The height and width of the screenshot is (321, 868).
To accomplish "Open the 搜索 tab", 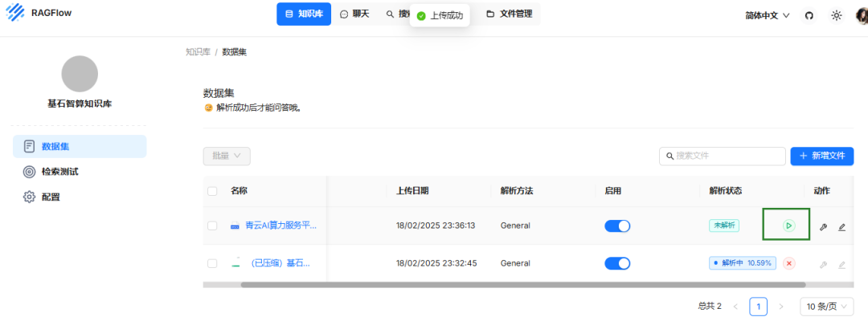I will point(398,14).
